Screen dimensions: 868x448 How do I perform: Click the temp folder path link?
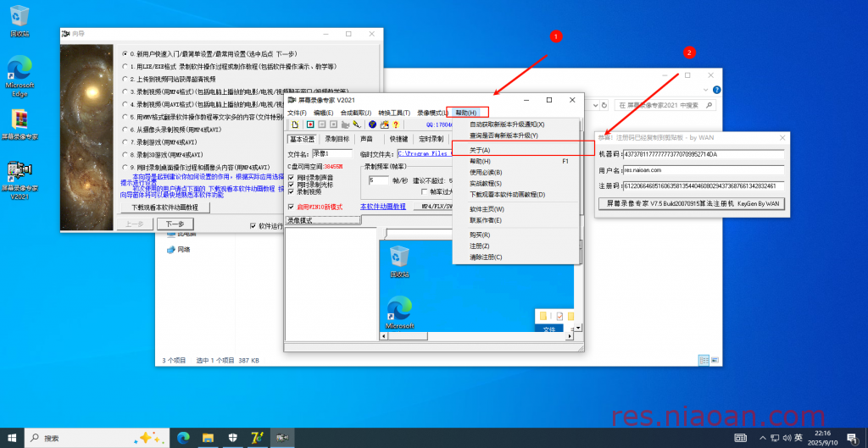point(424,154)
